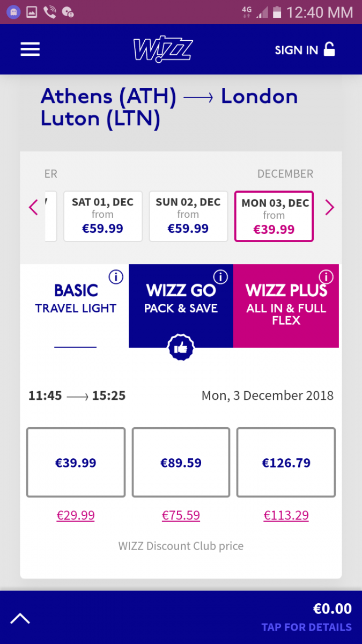
Task: Choose the €126.79 Wizz Plus fare
Action: pos(286,463)
